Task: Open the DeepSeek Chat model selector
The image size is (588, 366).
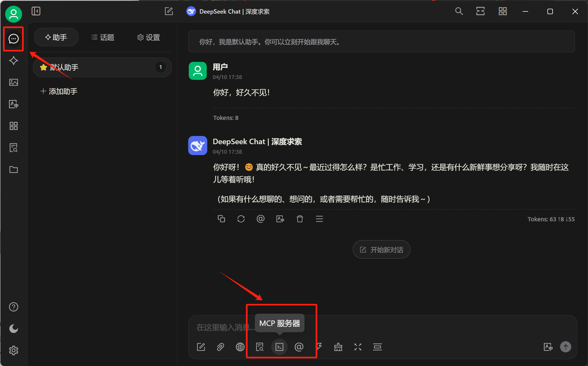Action: pyautogui.click(x=228, y=11)
